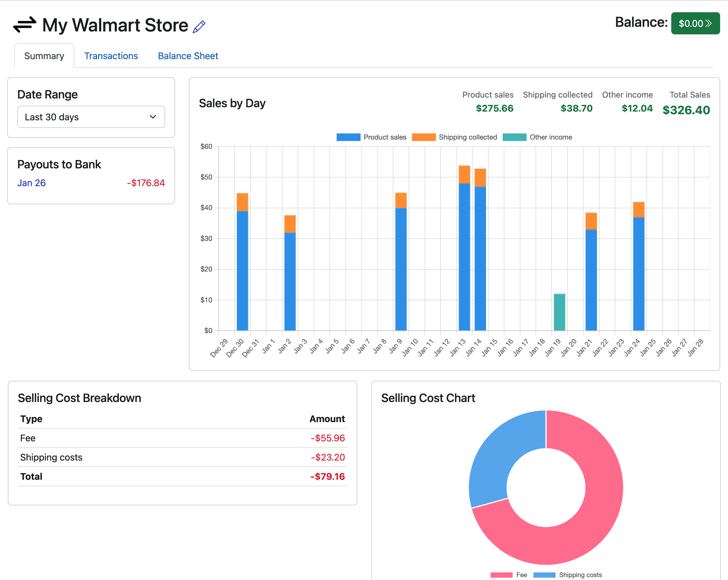Click the pencil icon to rename the store
This screenshot has height=580, width=728.
(x=199, y=26)
